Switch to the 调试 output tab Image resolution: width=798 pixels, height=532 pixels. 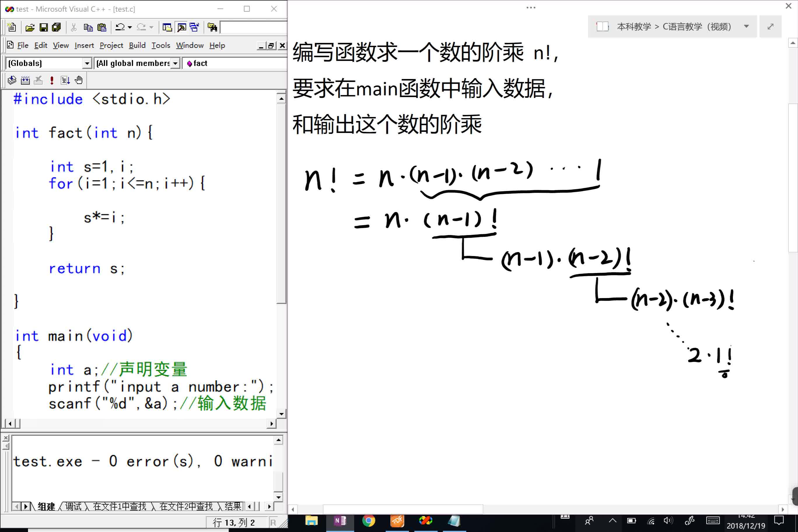(x=73, y=507)
